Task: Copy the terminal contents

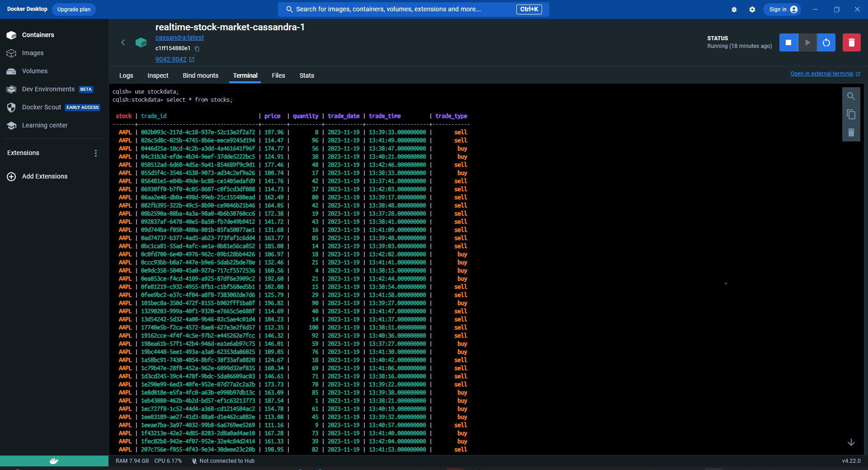Action: (851, 114)
